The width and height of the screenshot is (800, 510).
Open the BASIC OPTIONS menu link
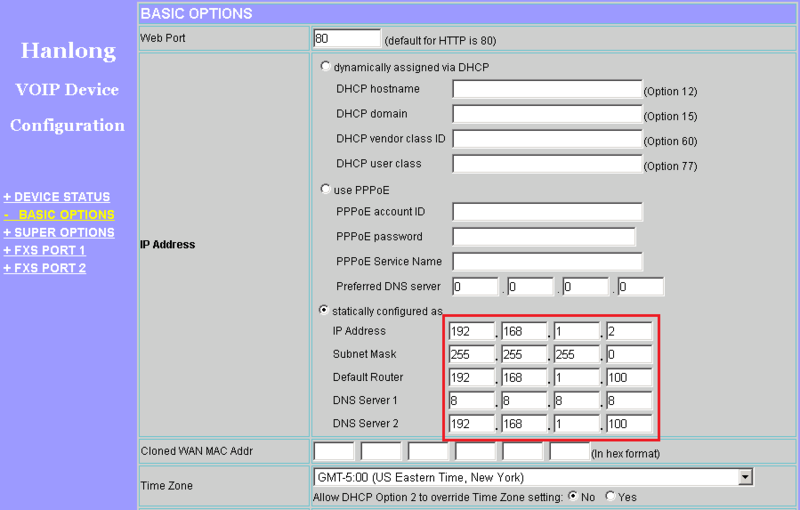pos(59,215)
